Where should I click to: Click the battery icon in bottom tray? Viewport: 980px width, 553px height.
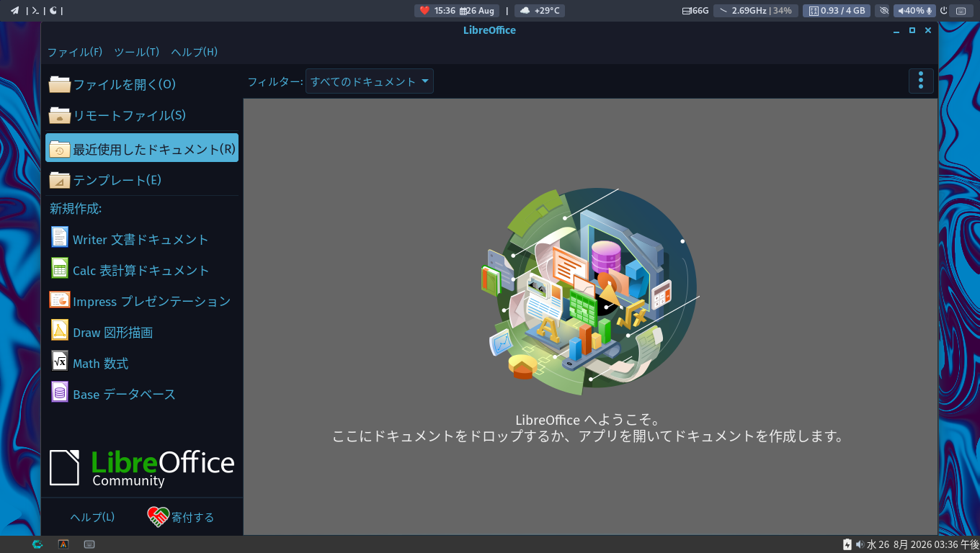pyautogui.click(x=847, y=544)
